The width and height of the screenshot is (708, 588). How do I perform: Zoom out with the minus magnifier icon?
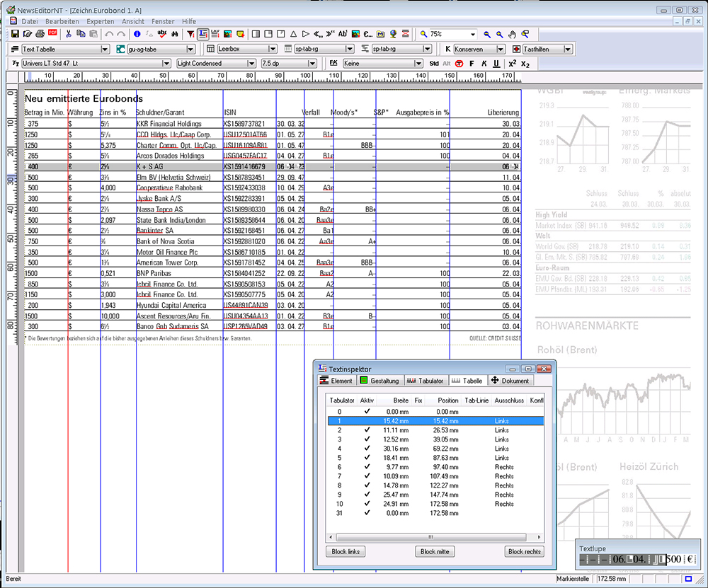(x=487, y=34)
